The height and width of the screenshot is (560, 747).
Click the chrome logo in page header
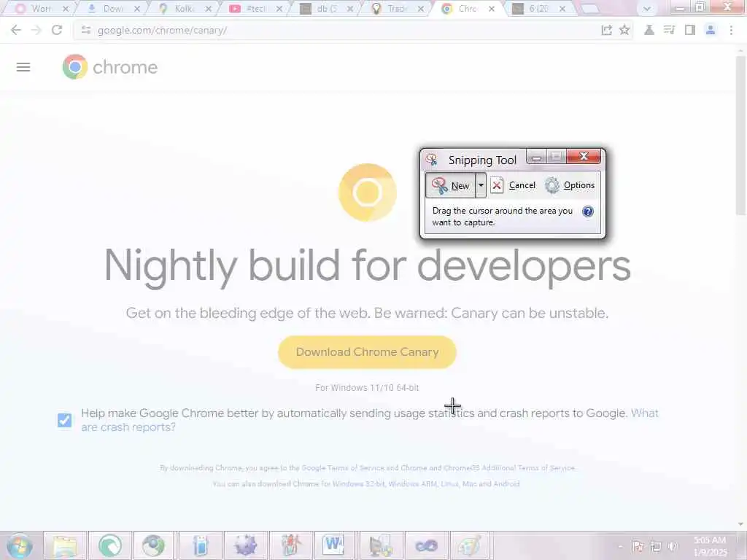pos(110,67)
